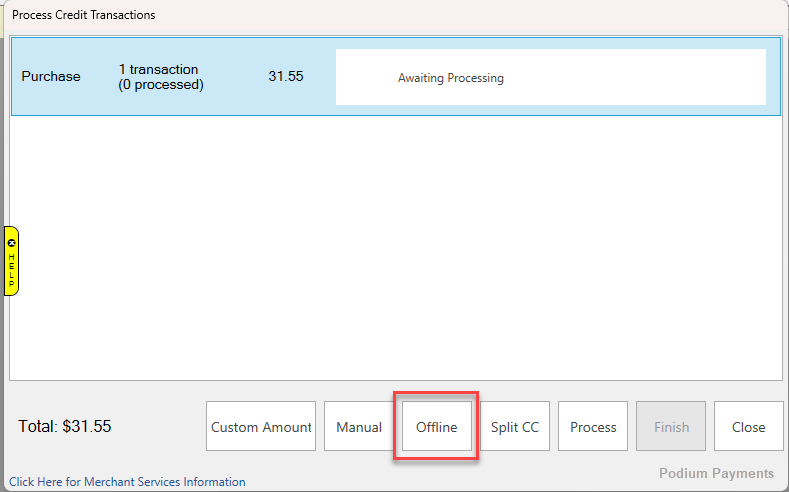Select the Purchase label in the transaction row
The height and width of the screenshot is (492, 789).
[51, 77]
